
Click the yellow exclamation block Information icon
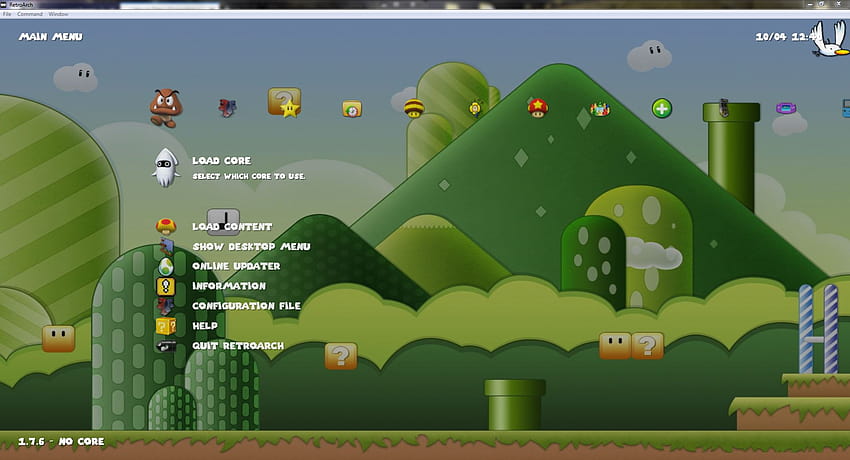[x=166, y=286]
